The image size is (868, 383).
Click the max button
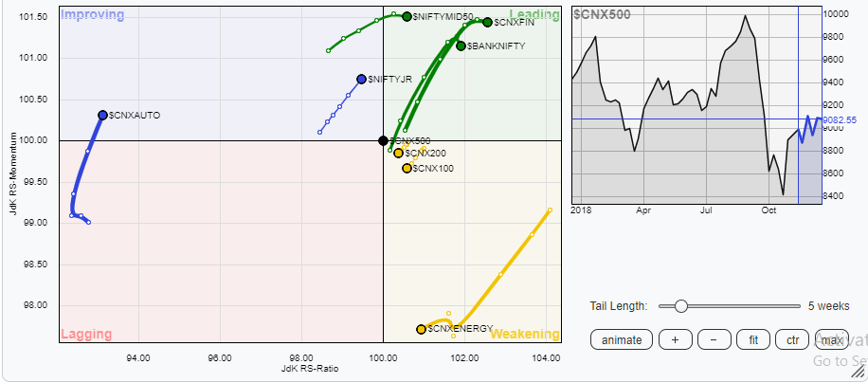(831, 339)
